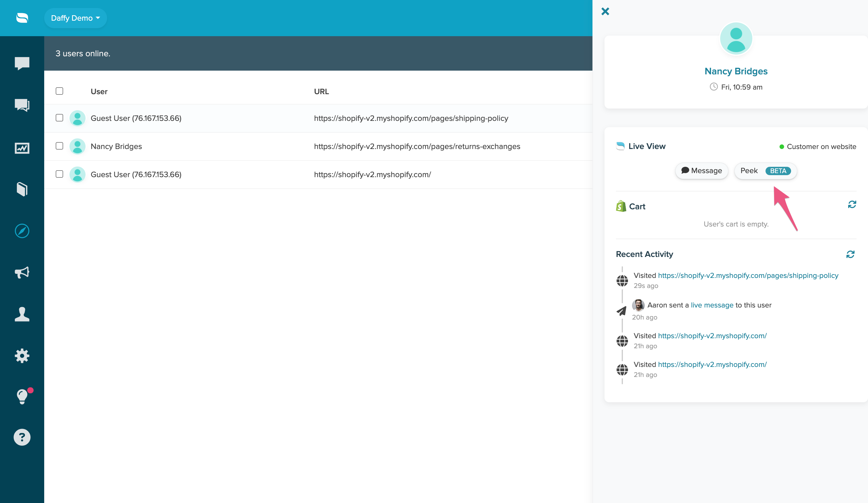Click the returns-exchanges URL in the table

click(417, 146)
